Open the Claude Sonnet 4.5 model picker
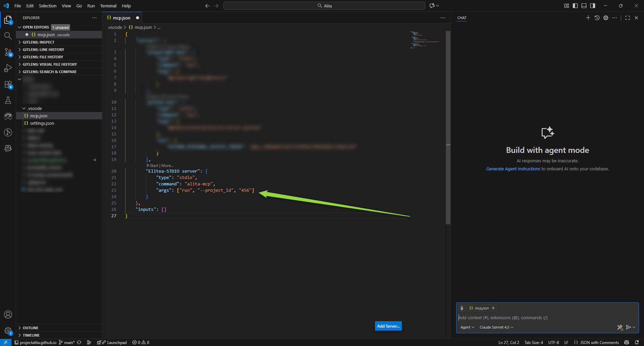 click(x=496, y=327)
